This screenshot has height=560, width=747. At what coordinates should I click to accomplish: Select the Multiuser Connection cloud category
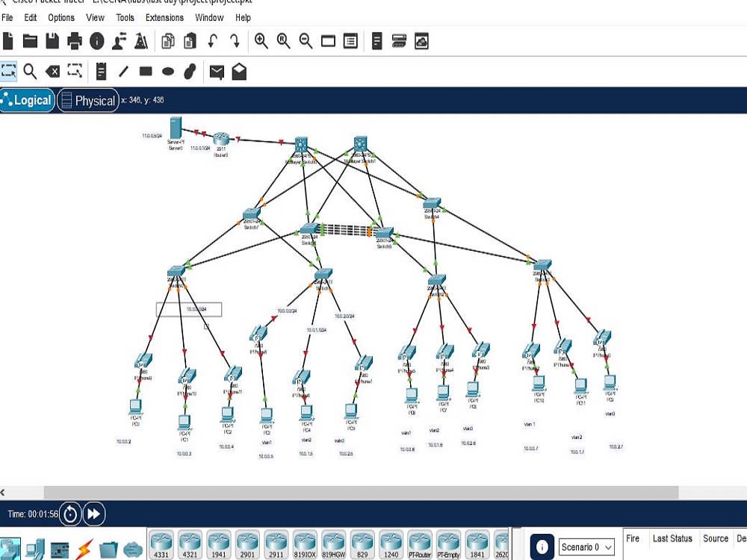pyautogui.click(x=133, y=550)
